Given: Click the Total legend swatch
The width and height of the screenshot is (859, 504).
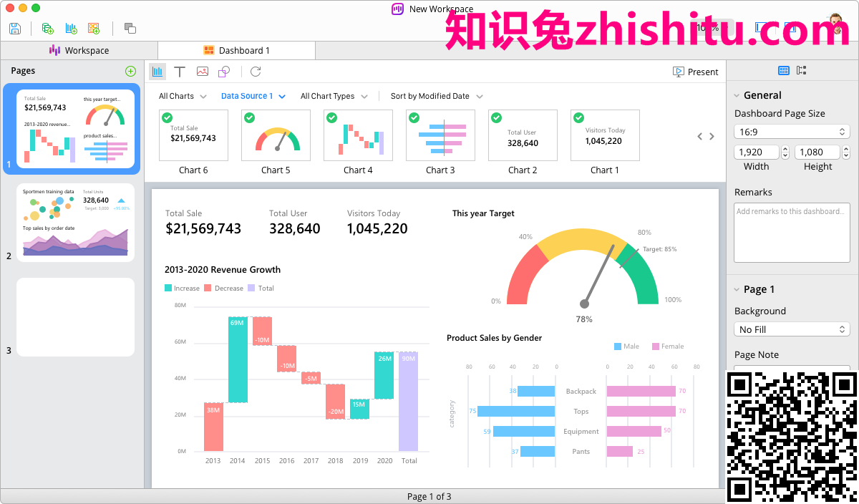Looking at the screenshot, I should point(251,288).
